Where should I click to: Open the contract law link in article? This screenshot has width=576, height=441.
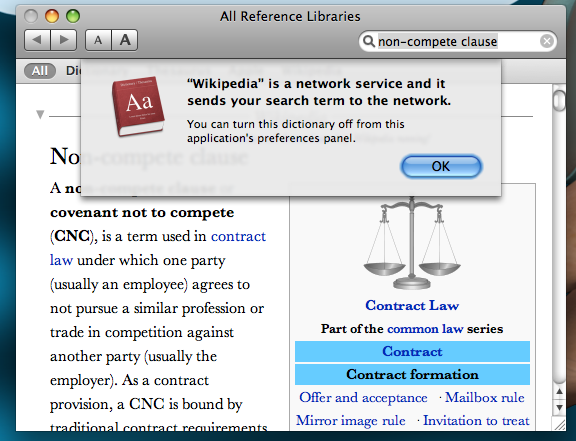158,248
